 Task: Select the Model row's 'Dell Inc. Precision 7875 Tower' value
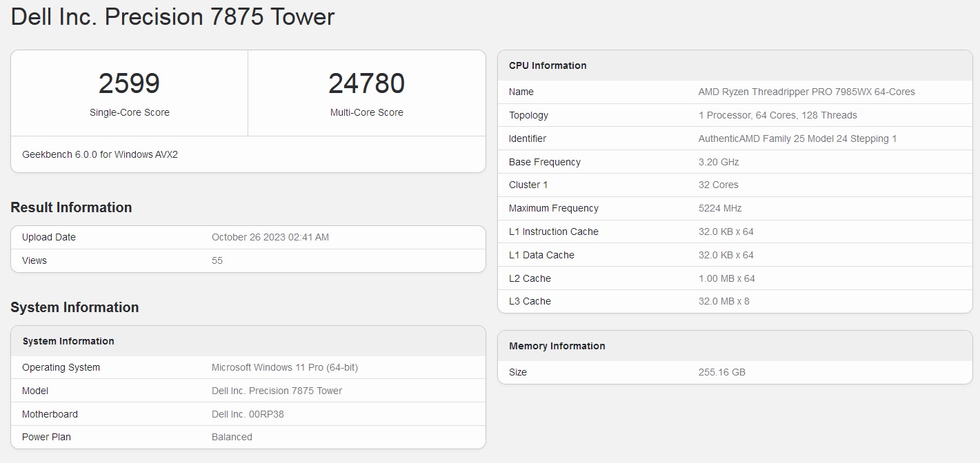click(x=277, y=391)
